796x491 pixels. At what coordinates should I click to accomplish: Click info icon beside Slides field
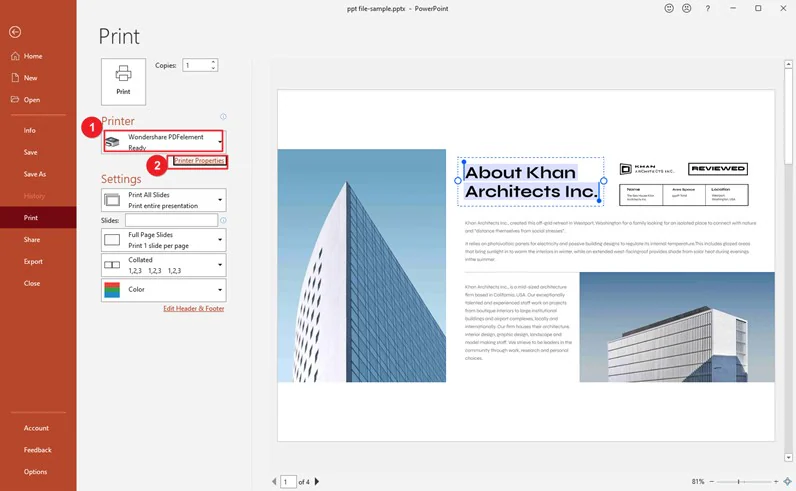click(223, 220)
